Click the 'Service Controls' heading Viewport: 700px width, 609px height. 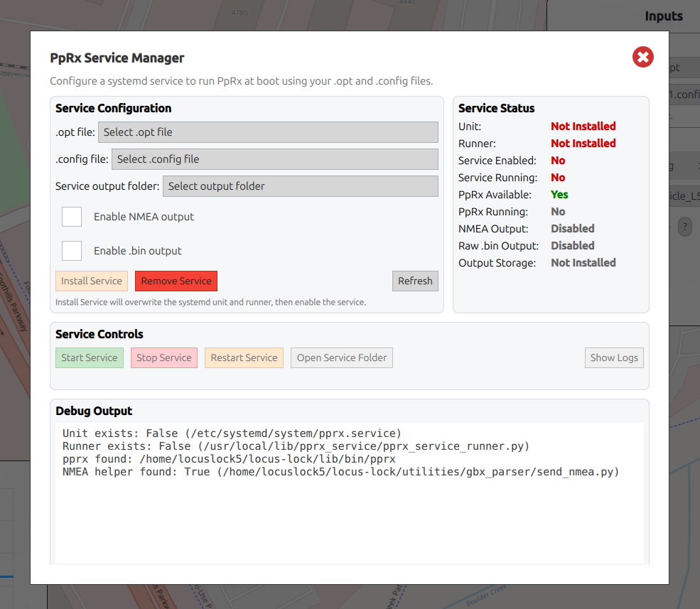[99, 334]
